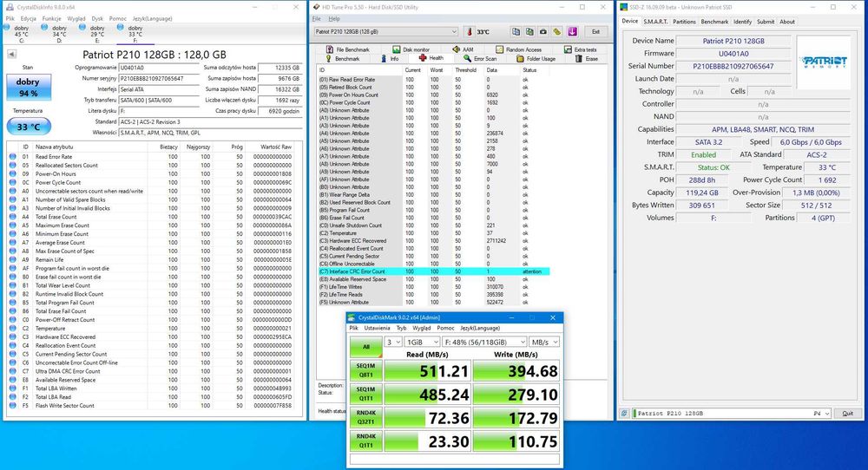Click the camera save screenshot icon in HD Tune
The image size is (868, 470).
[x=543, y=31]
